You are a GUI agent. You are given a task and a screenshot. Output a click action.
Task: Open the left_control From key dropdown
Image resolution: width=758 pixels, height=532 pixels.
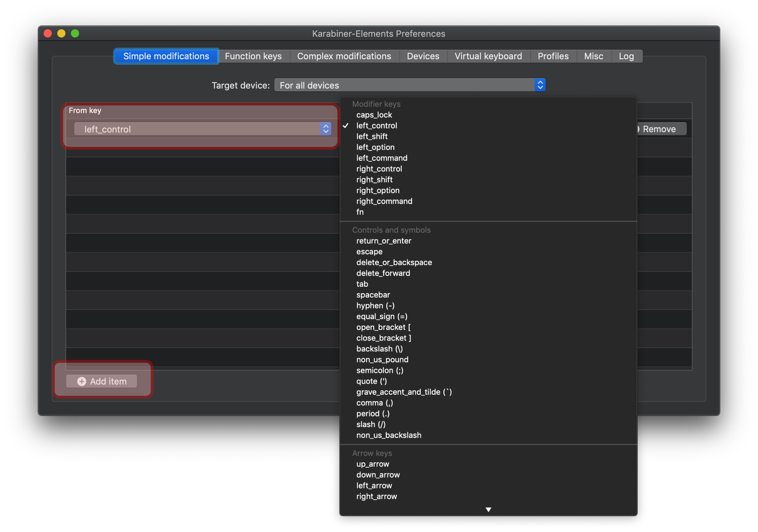click(202, 129)
